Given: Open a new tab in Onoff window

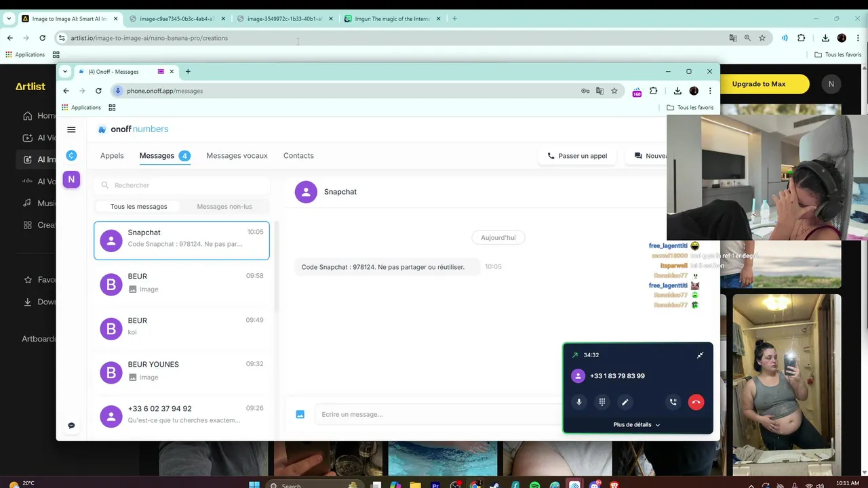Looking at the screenshot, I should pos(188,71).
